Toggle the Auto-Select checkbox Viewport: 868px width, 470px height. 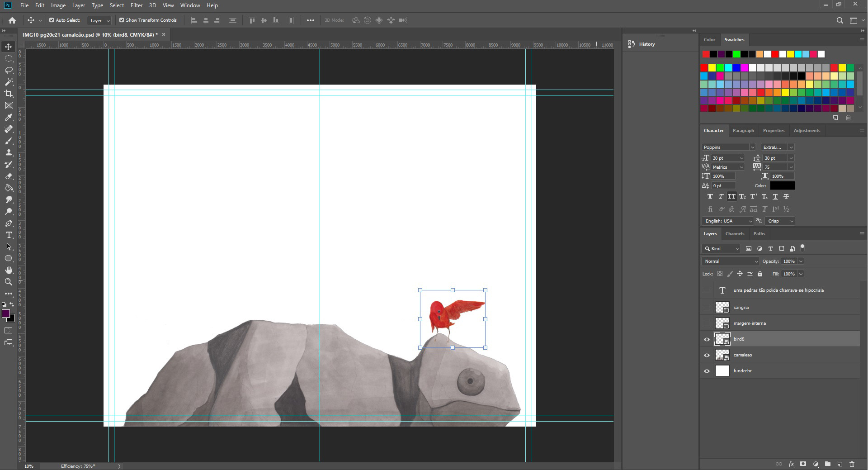[x=52, y=20]
